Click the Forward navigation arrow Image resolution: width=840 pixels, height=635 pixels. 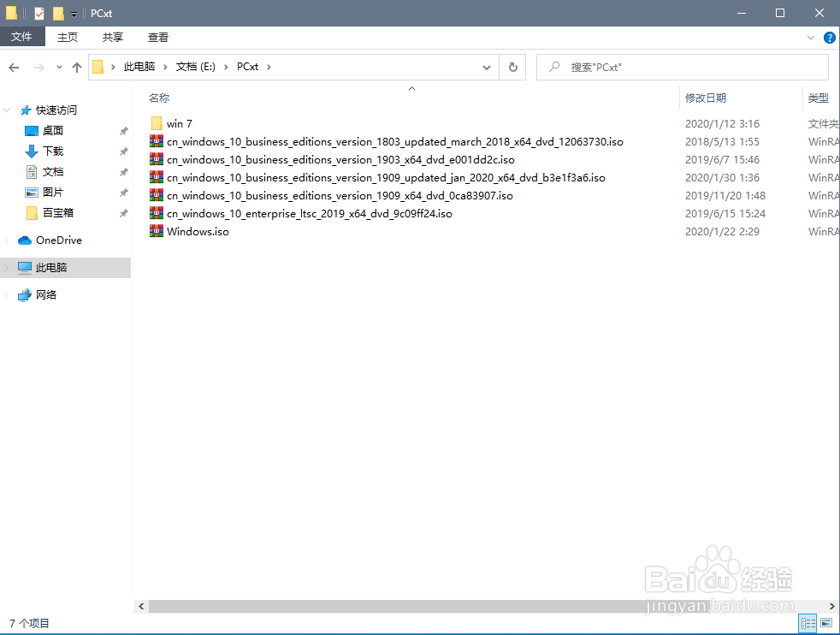(x=38, y=68)
